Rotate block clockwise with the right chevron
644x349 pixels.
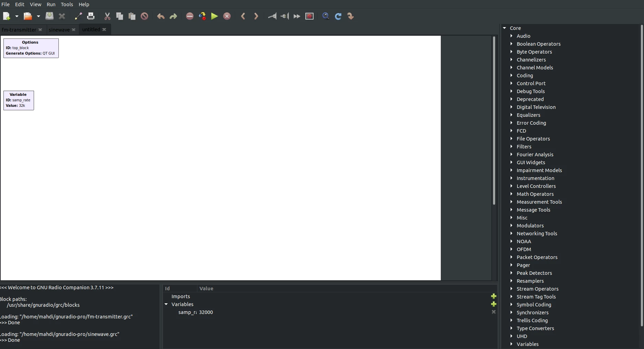tap(256, 16)
